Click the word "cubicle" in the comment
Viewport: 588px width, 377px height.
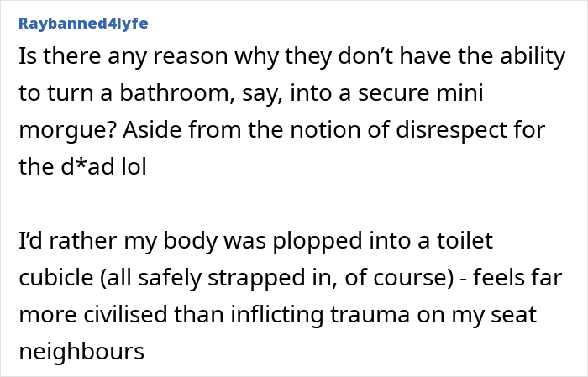click(56, 278)
